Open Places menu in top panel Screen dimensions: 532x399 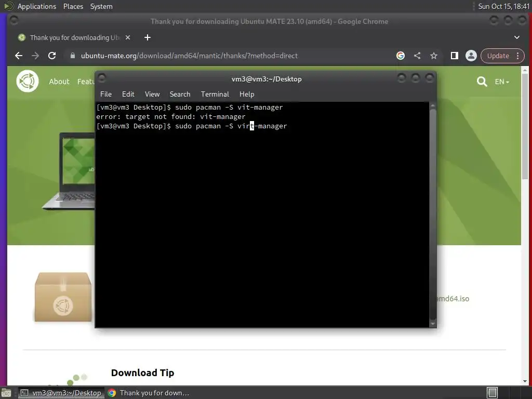coord(73,6)
